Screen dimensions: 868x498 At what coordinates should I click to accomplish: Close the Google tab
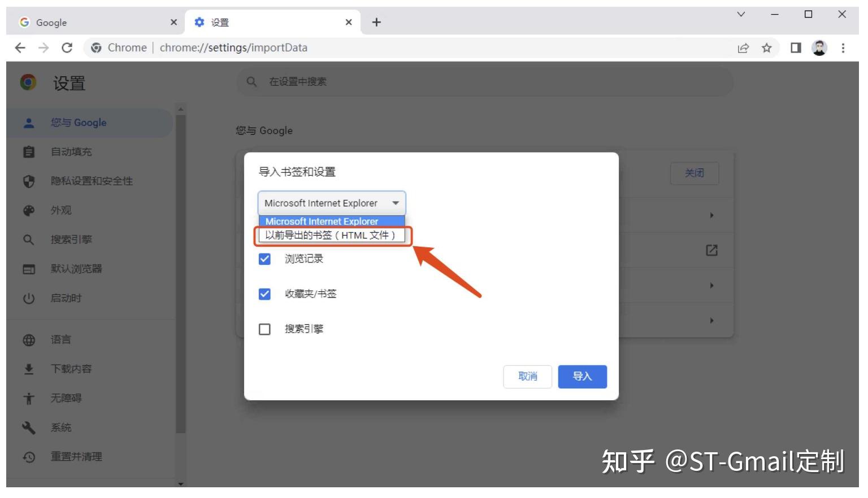173,22
